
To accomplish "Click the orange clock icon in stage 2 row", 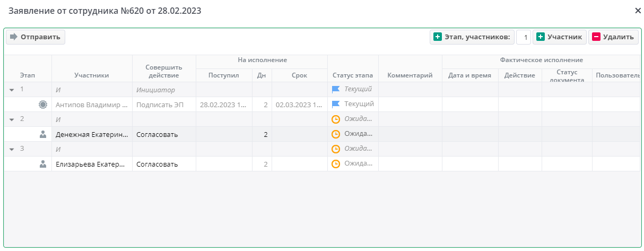I will [x=335, y=119].
